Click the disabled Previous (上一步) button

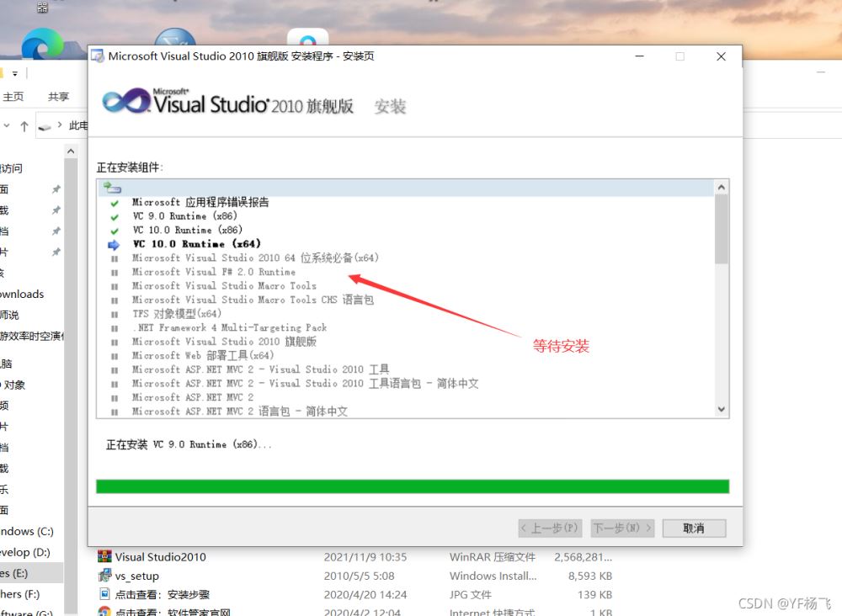coord(550,528)
